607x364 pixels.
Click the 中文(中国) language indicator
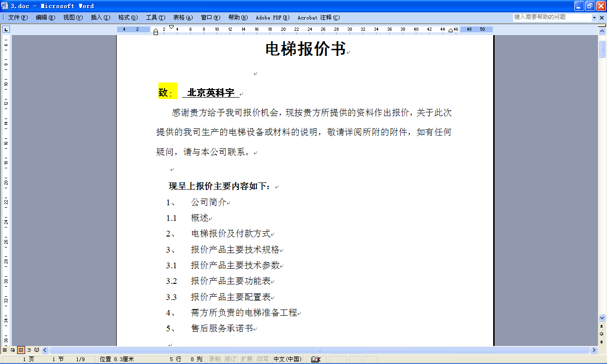(287, 359)
